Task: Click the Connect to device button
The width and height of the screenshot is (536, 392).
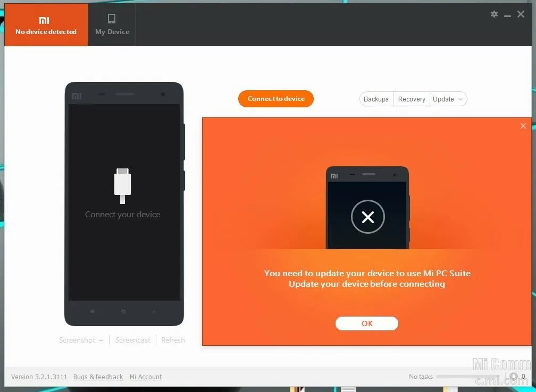Action: click(x=276, y=99)
